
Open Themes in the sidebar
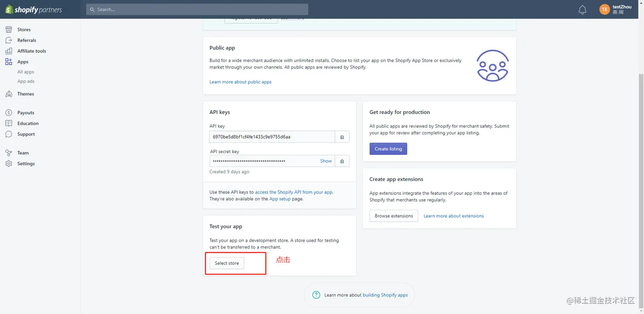(26, 94)
